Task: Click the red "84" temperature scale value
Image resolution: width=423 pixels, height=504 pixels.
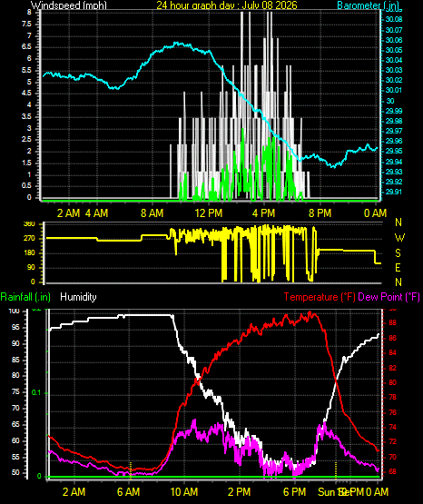Action: (x=393, y=353)
